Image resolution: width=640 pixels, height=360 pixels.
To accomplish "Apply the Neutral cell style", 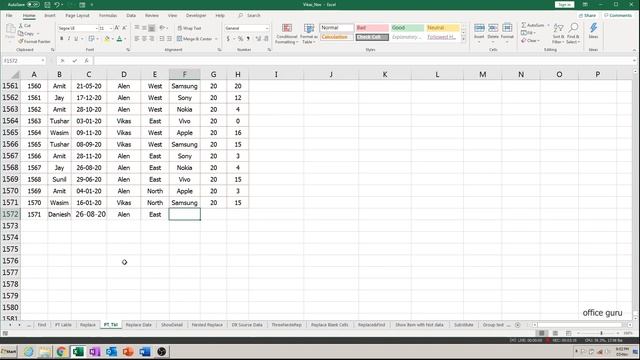I will (443, 28).
